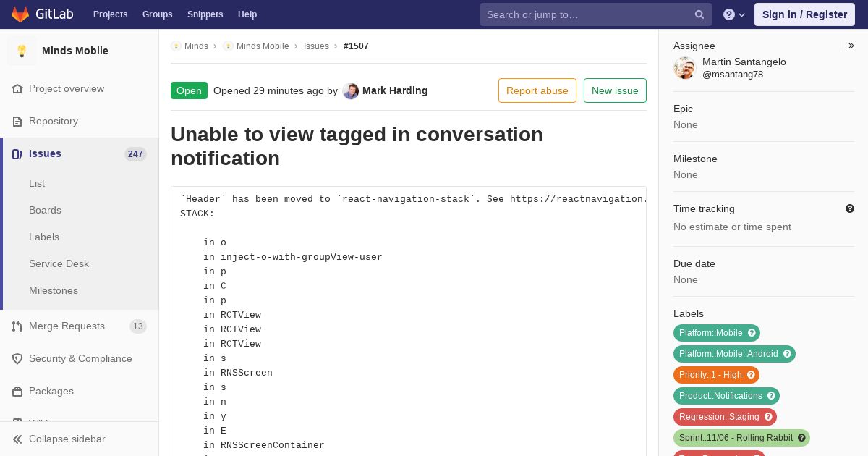868x456 pixels.
Task: Click the Martin Santangelo assignee name
Action: (744, 62)
